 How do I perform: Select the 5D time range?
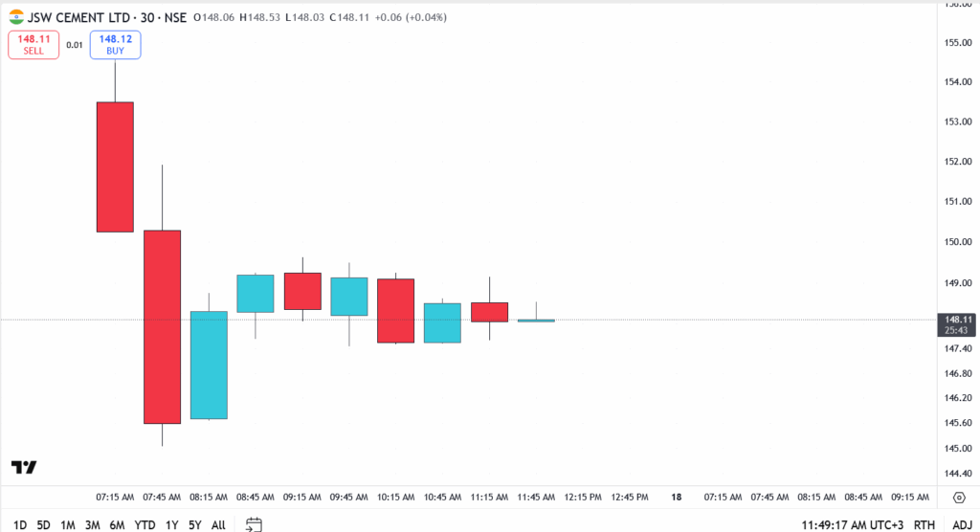[x=44, y=524]
